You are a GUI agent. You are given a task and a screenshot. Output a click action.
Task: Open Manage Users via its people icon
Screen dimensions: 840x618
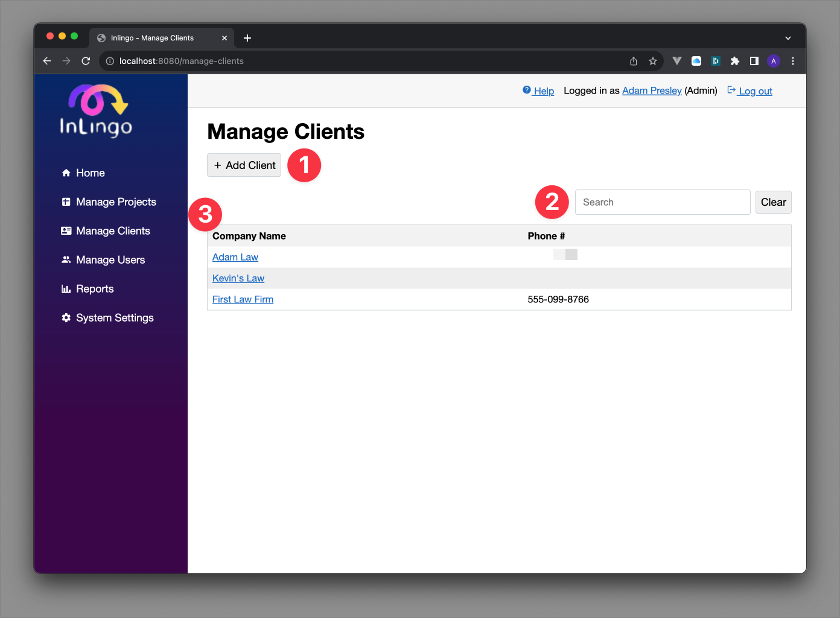[66, 260]
